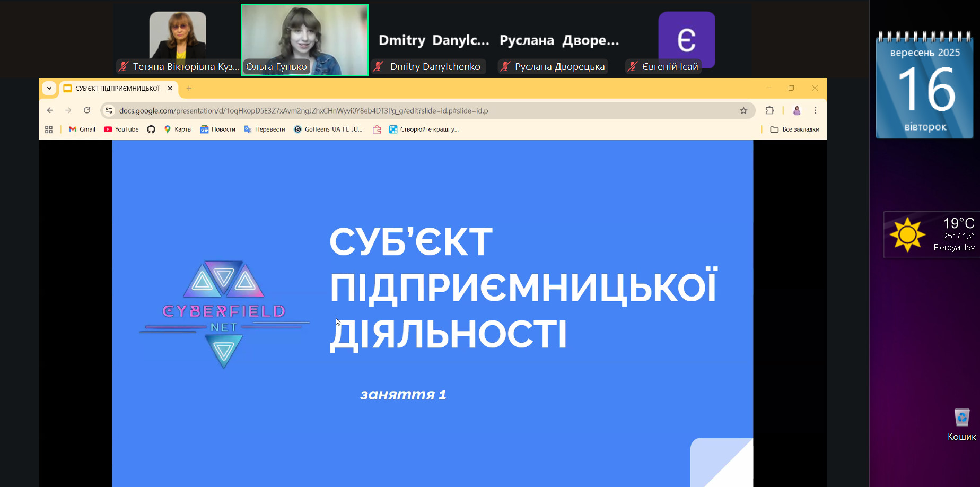Screen dimensions: 980x487
Task: Open Chrome's three-dot menu
Action: point(815,110)
